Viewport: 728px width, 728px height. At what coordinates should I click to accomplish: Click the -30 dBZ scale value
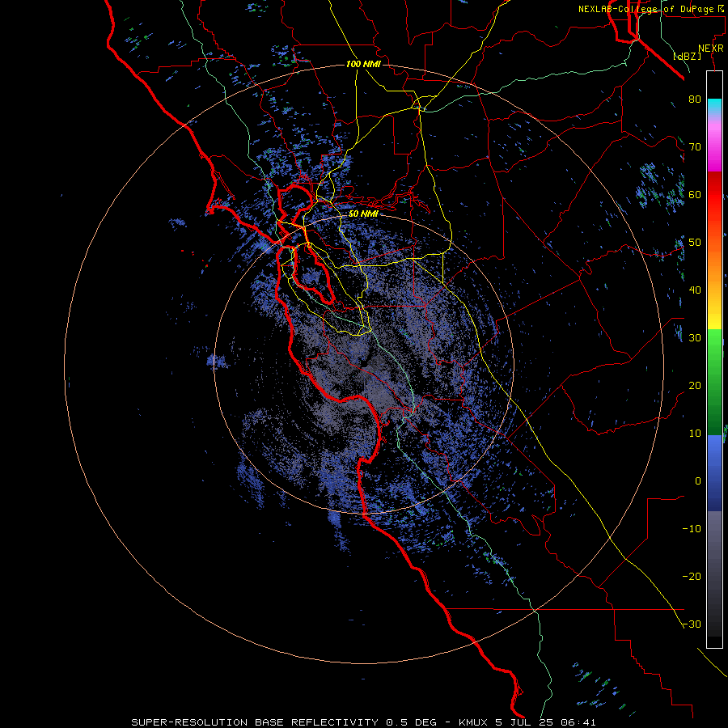[692, 624]
